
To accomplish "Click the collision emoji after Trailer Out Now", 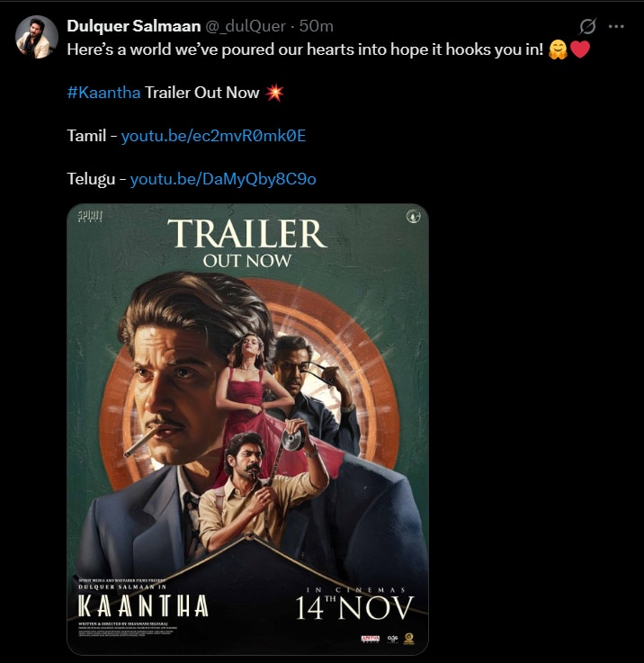I will tap(273, 93).
